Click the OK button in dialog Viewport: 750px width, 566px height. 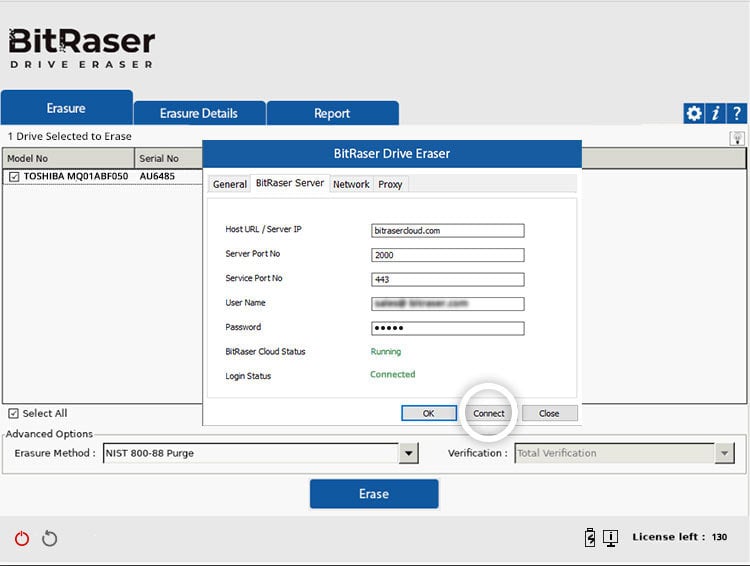coord(429,413)
